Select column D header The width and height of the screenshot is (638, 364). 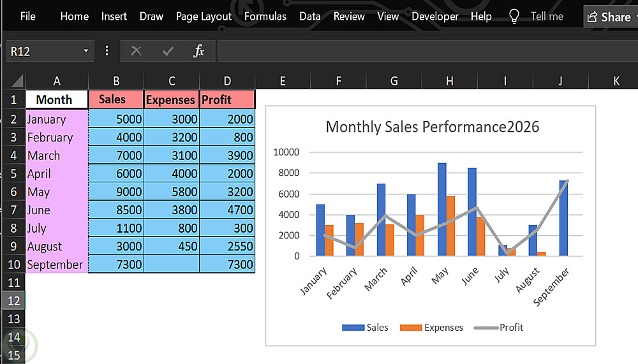pos(227,81)
